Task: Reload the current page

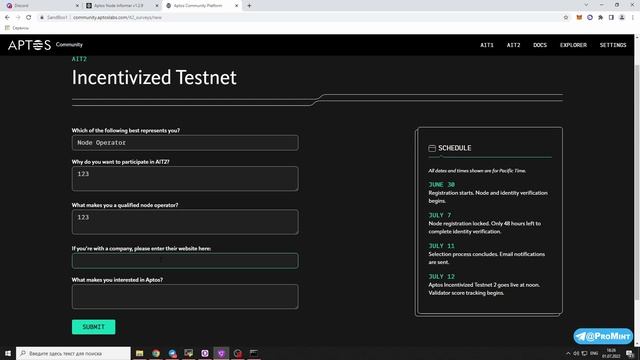Action: [29, 18]
